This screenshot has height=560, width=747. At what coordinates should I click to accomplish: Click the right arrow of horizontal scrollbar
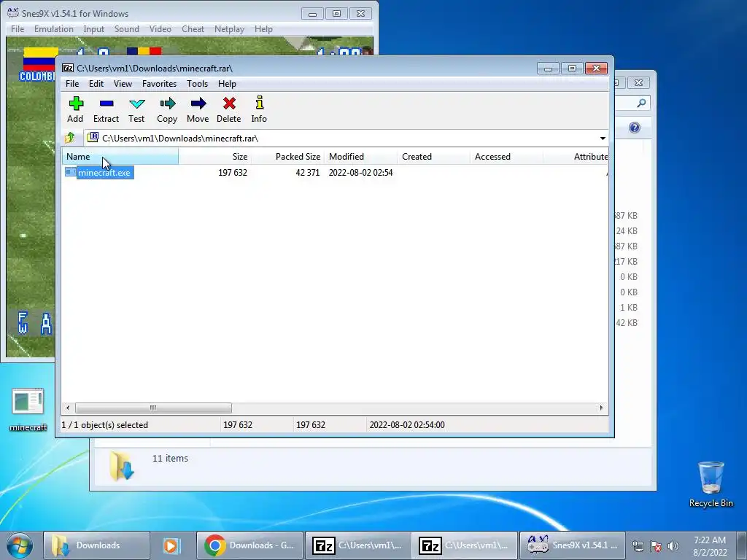point(601,408)
